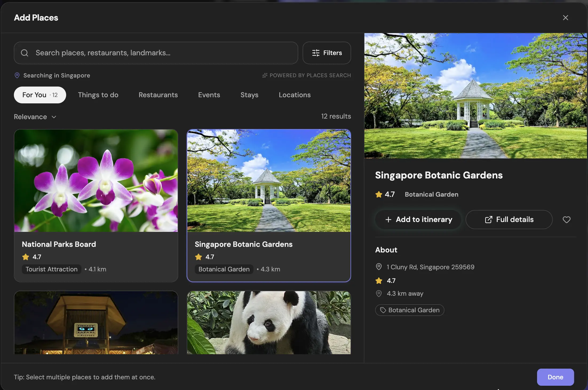Click Add to itinerary button
The height and width of the screenshot is (390, 588).
click(x=418, y=220)
